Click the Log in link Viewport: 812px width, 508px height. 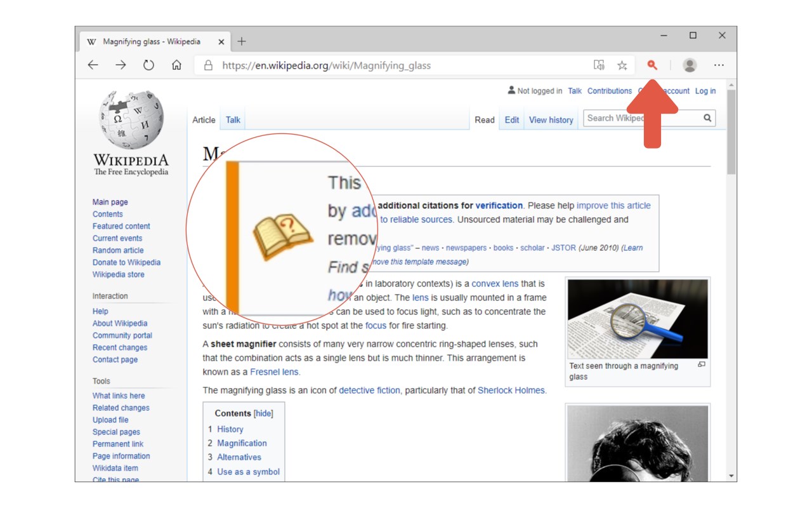pos(705,91)
